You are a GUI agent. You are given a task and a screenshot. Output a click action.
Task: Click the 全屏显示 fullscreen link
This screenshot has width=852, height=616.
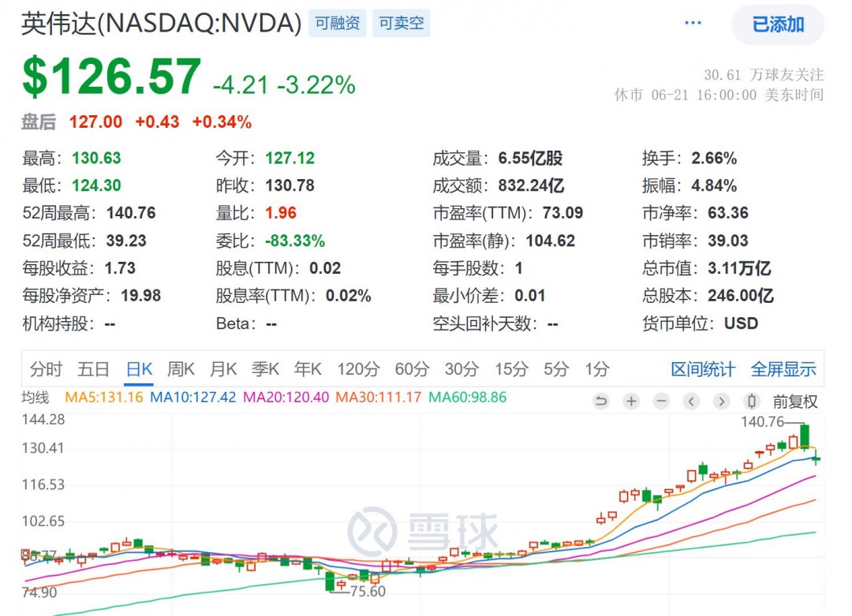(783, 369)
